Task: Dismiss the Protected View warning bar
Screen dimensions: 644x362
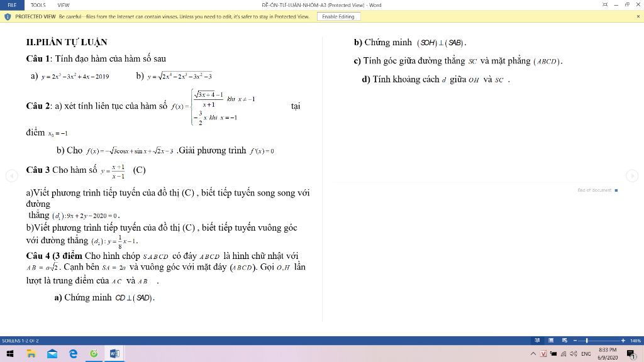Action: click(x=638, y=16)
